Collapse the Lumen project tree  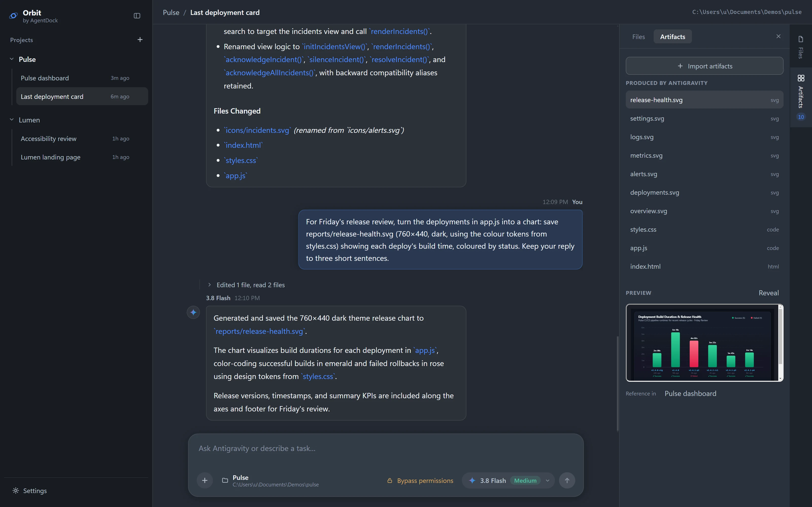pos(12,119)
